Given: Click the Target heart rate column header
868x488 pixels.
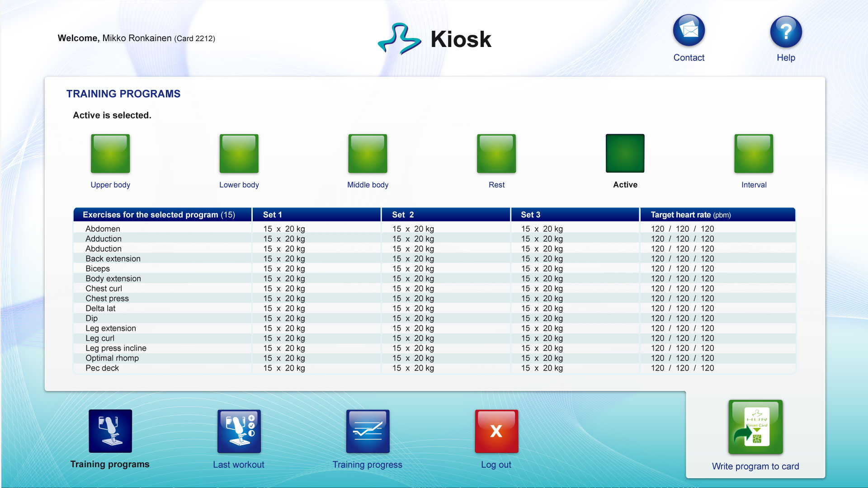Looking at the screenshot, I should [x=690, y=215].
